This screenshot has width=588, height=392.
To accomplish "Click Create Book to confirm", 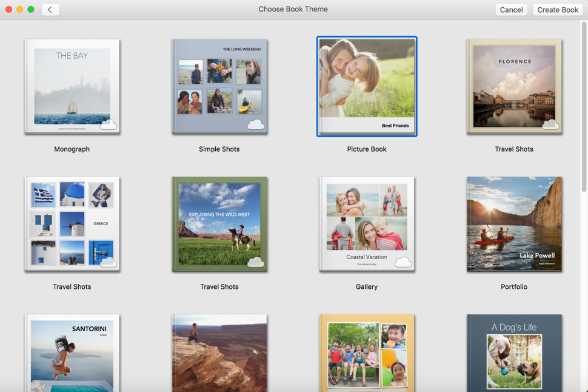I will click(557, 9).
